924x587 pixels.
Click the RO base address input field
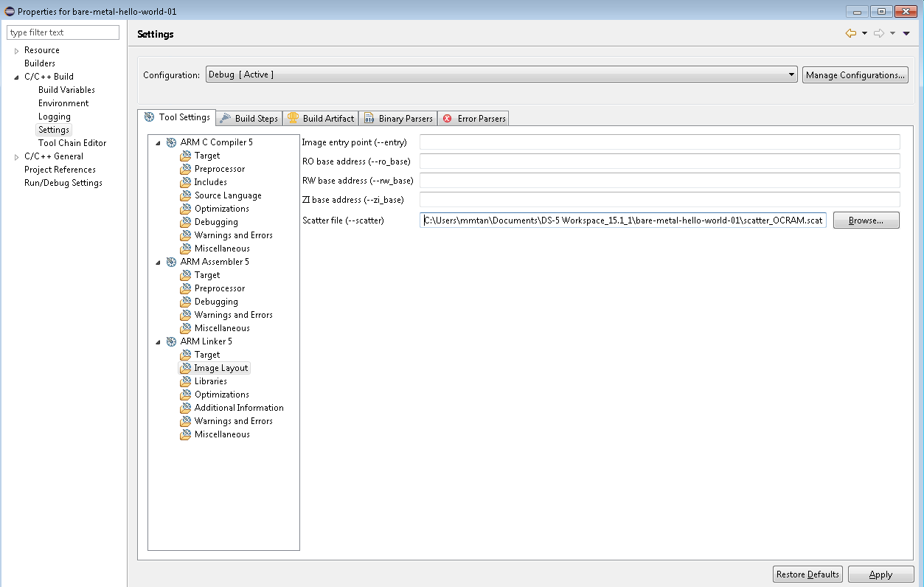pos(660,161)
